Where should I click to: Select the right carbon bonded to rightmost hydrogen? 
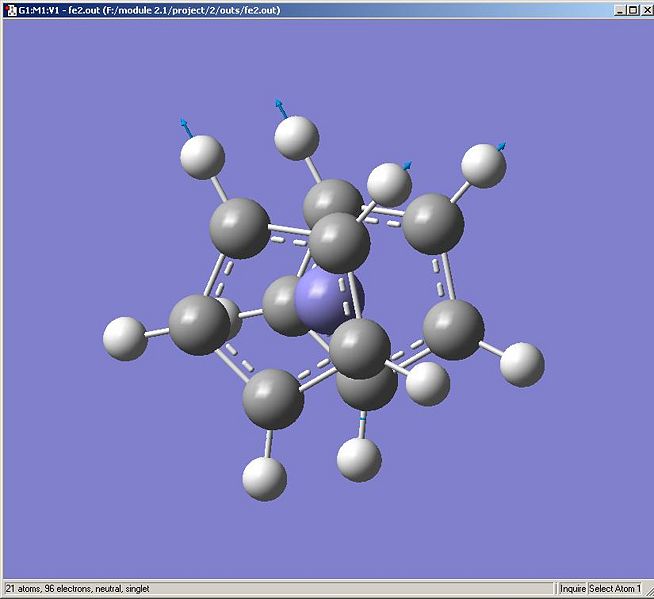(x=453, y=330)
